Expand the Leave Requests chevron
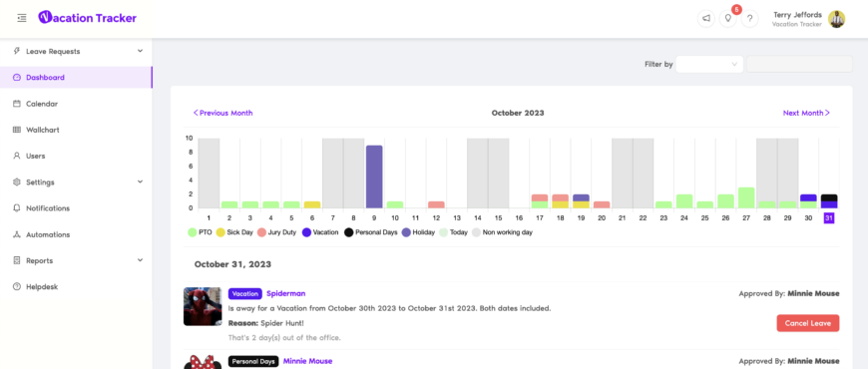The width and height of the screenshot is (868, 369). (140, 52)
